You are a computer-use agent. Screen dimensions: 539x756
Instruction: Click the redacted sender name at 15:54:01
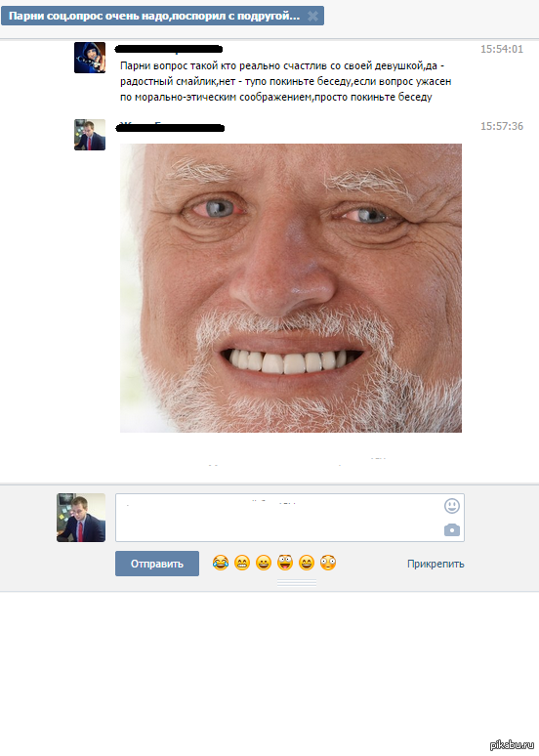tap(169, 49)
